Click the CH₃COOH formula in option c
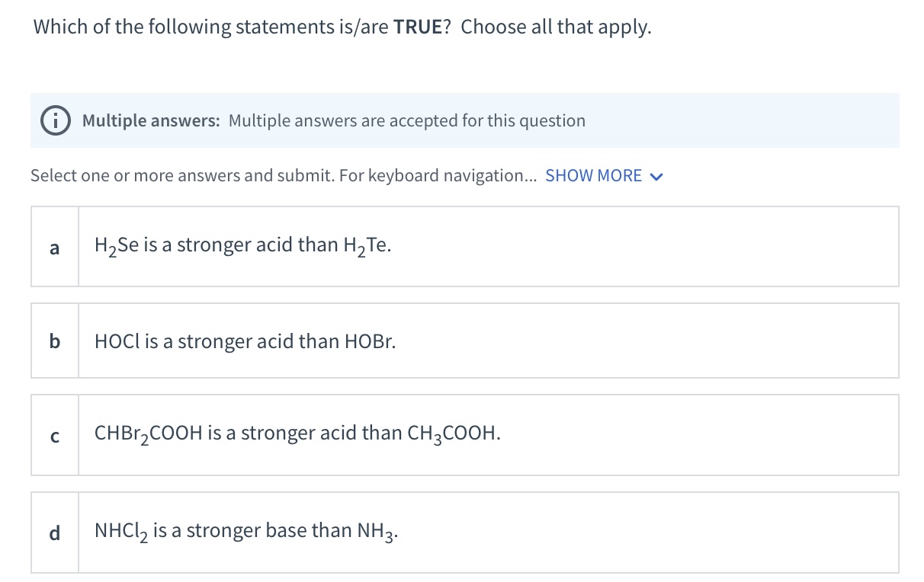Viewport: 924px width, 582px height. (454, 434)
